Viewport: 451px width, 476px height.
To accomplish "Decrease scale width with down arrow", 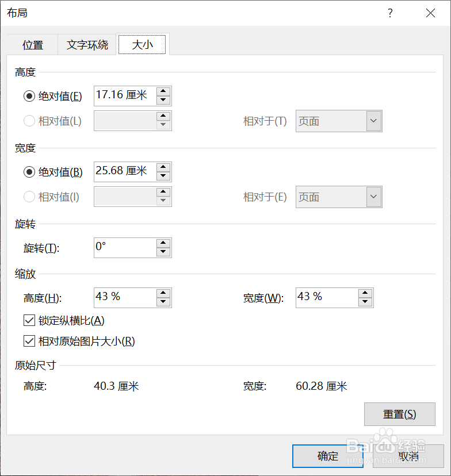I will [365, 302].
